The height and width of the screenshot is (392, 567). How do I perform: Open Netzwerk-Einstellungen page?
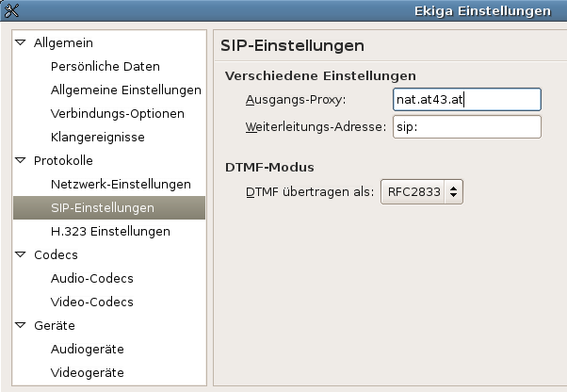121,184
